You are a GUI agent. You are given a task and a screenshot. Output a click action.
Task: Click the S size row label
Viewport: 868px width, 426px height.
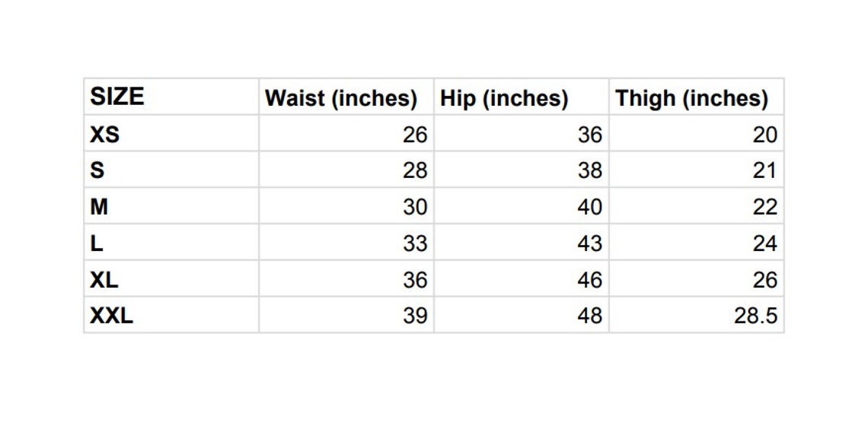point(97,170)
